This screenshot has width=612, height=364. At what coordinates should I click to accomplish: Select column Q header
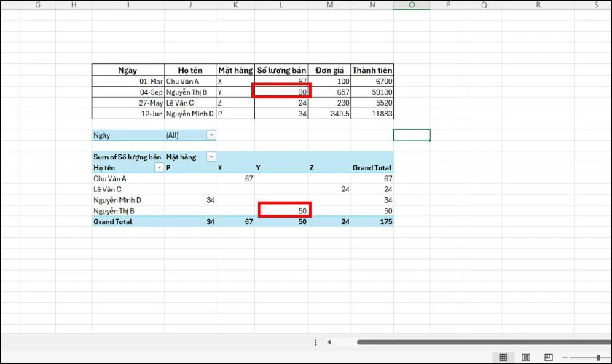pyautogui.click(x=484, y=5)
